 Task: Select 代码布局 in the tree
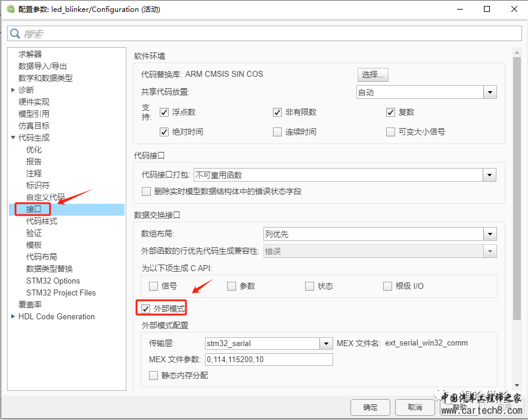click(42, 257)
